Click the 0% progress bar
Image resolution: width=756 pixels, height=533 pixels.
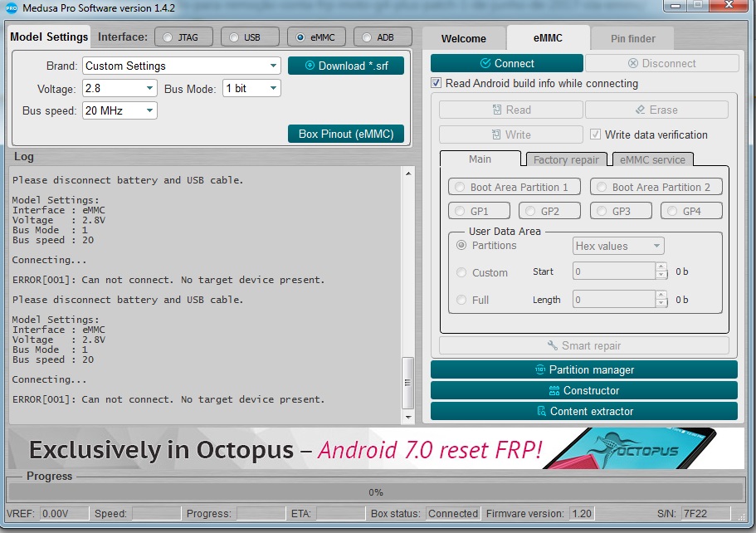click(x=376, y=492)
